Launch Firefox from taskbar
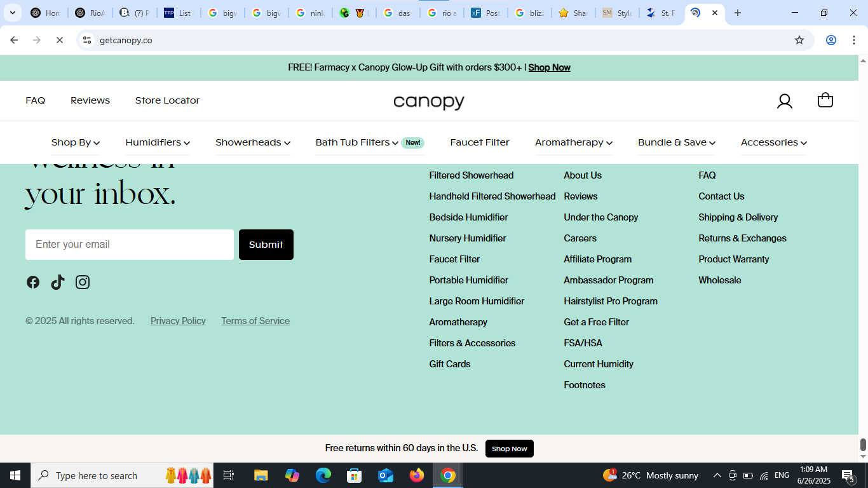This screenshot has height=488, width=868. coord(417,475)
